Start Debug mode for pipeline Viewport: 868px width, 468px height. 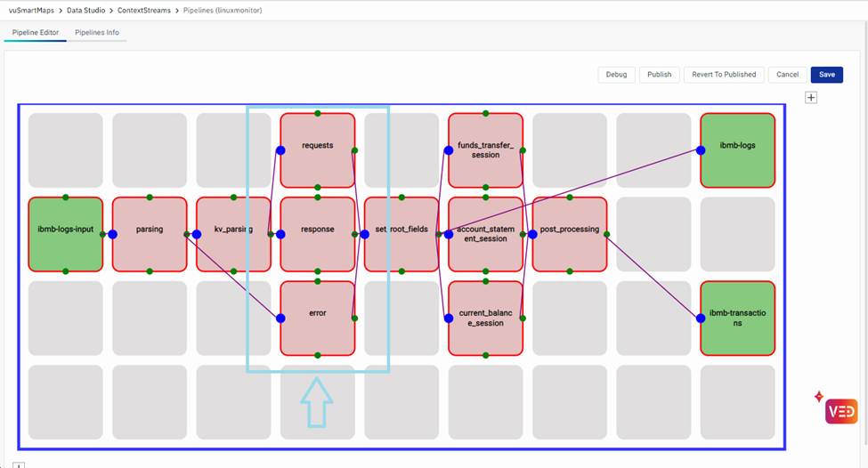coord(616,75)
